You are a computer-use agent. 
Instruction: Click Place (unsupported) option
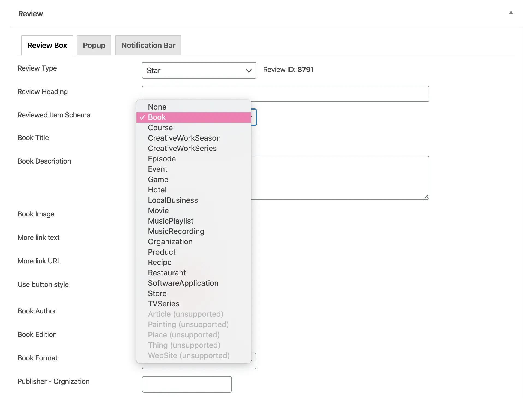[193, 335]
